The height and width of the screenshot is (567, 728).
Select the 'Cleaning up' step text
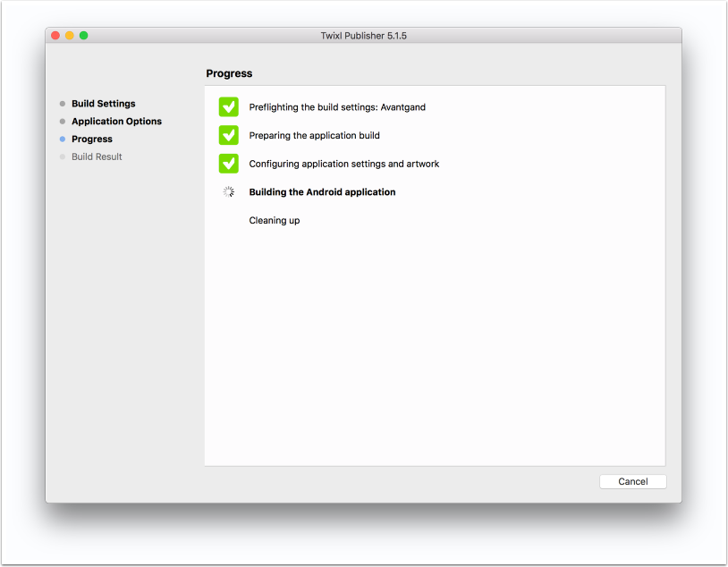tap(275, 221)
